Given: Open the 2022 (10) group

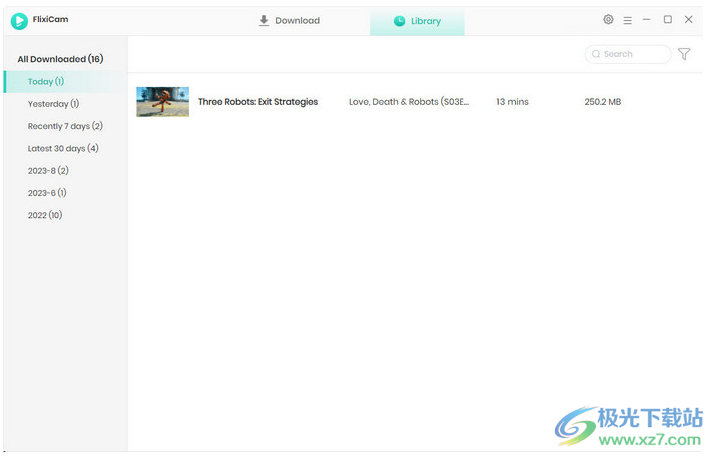Looking at the screenshot, I should pyautogui.click(x=45, y=215).
